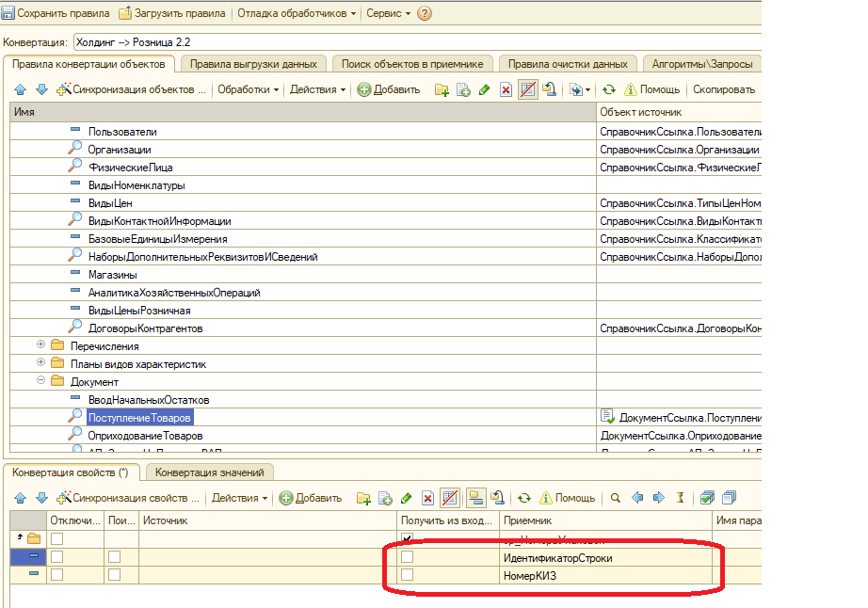The width and height of the screenshot is (868, 608).
Task: Open Поиск объектов в приемнике tab
Action: point(412,64)
